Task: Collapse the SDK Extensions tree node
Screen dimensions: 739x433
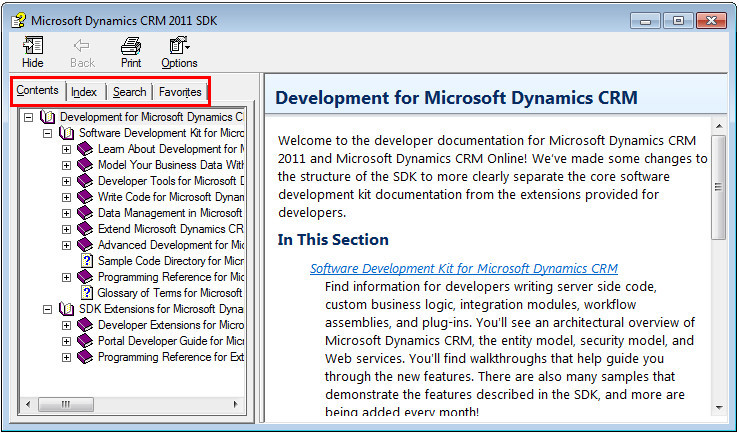Action: pyautogui.click(x=47, y=309)
